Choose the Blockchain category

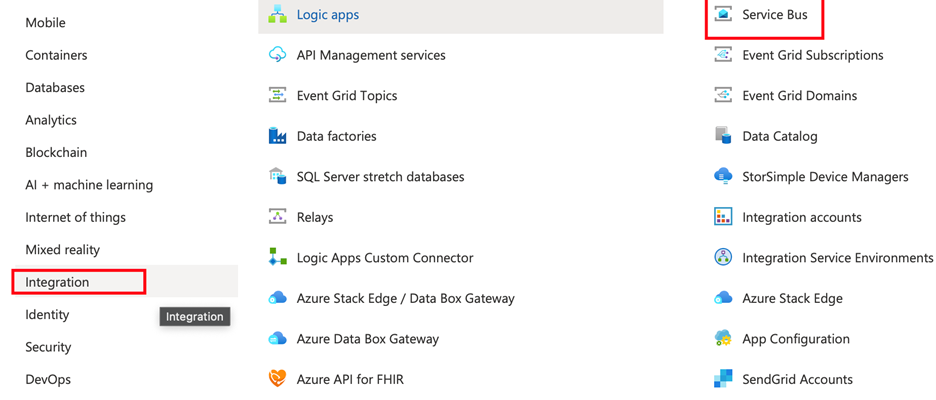pos(56,152)
